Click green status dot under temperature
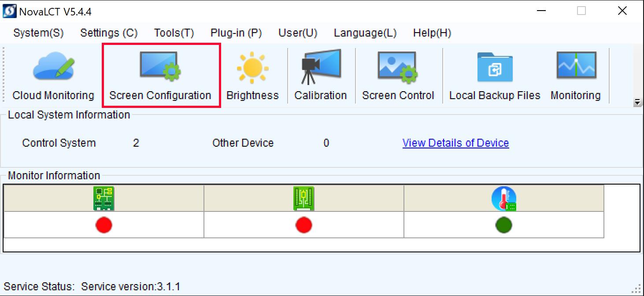The image size is (644, 296). point(504,225)
